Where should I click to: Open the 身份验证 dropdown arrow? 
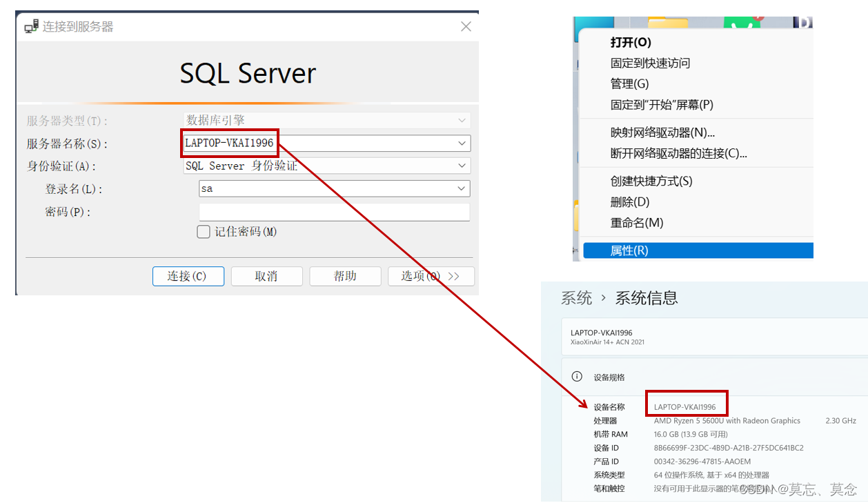(462, 166)
